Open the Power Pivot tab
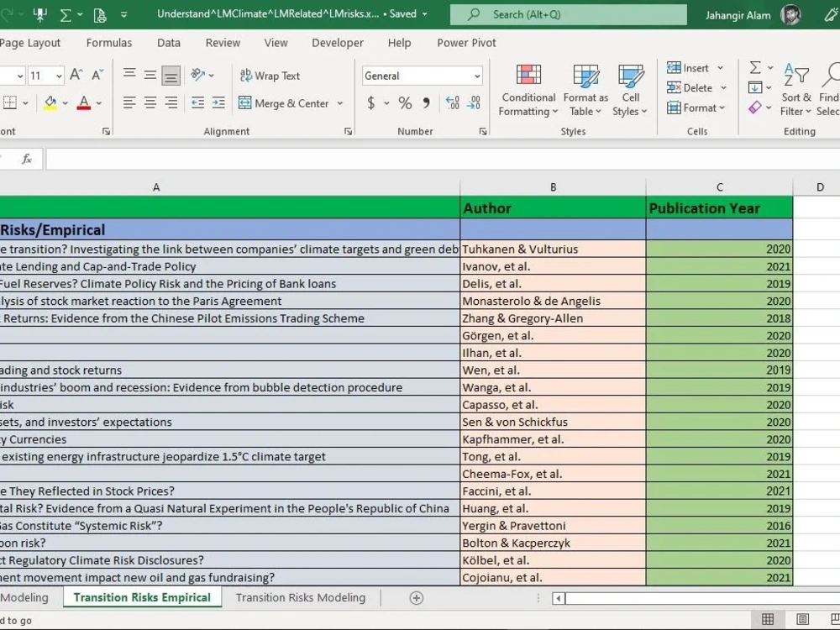Screen dimensions: 840x630 466,43
